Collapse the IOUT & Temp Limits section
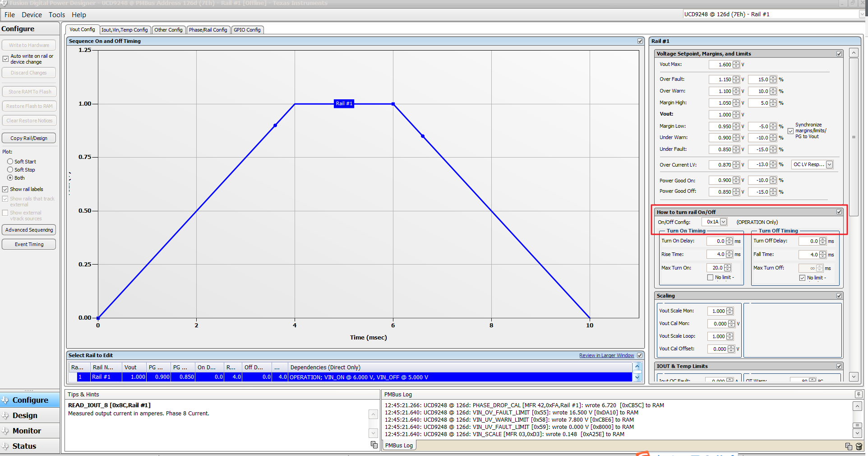 click(x=839, y=366)
